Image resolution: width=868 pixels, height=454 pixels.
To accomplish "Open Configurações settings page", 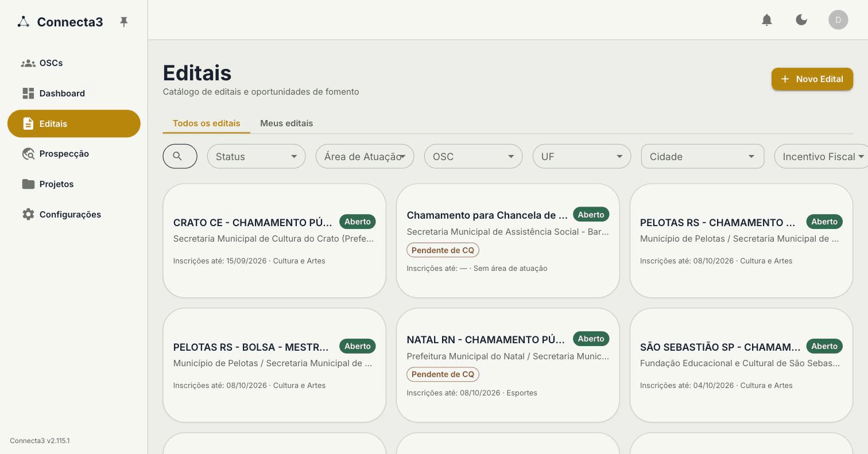I will click(74, 215).
